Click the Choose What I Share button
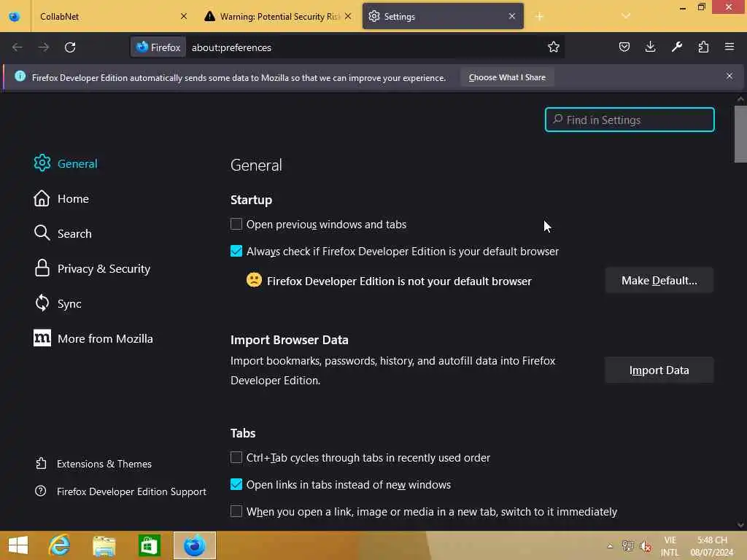Viewport: 747px width, 560px height. point(507,77)
